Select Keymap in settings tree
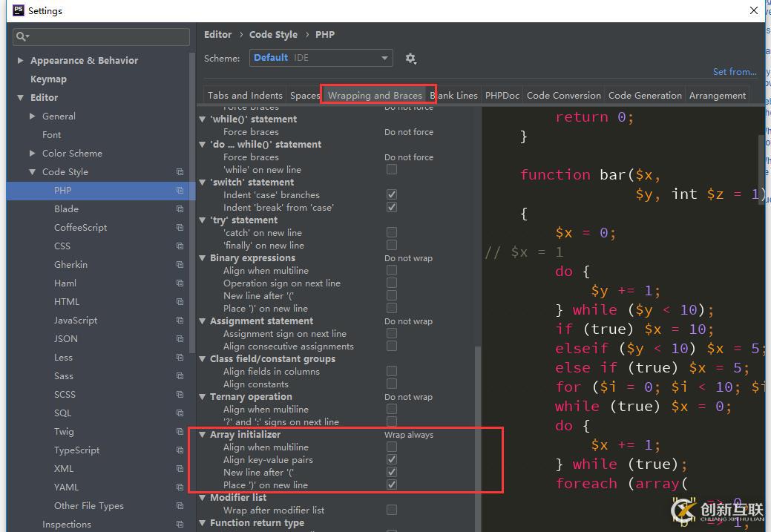771x532 pixels. point(48,79)
